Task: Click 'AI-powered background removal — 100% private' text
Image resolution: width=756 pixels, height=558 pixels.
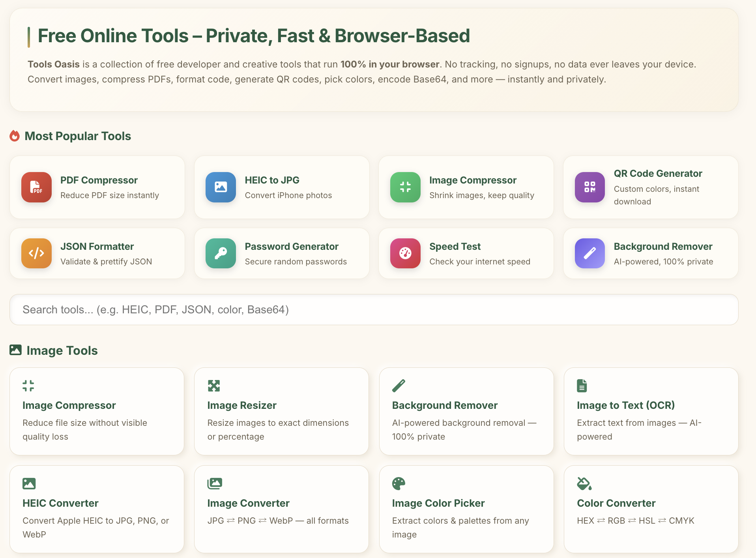Action: click(464, 430)
